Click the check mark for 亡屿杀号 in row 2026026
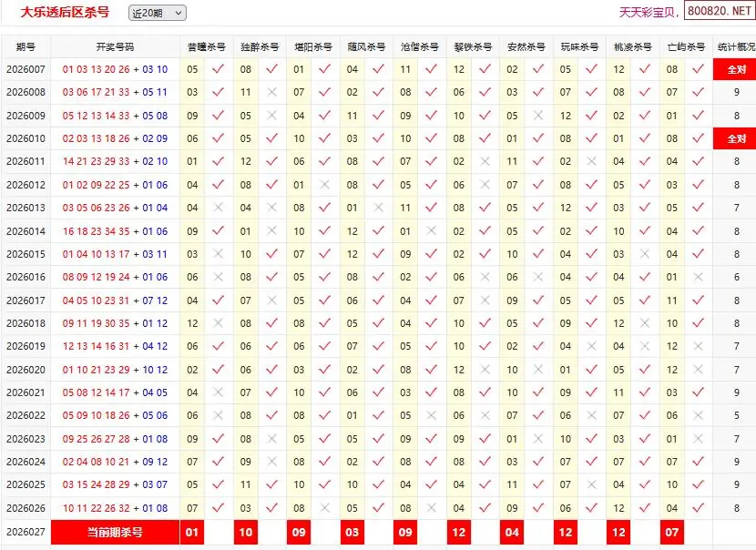The height and width of the screenshot is (550, 756). pyautogui.click(x=698, y=508)
